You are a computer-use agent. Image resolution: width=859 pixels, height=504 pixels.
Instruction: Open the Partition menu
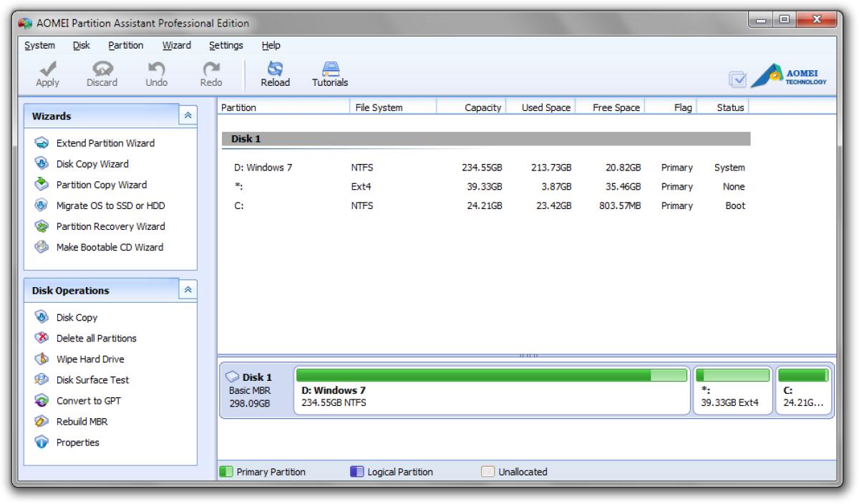[x=125, y=44]
